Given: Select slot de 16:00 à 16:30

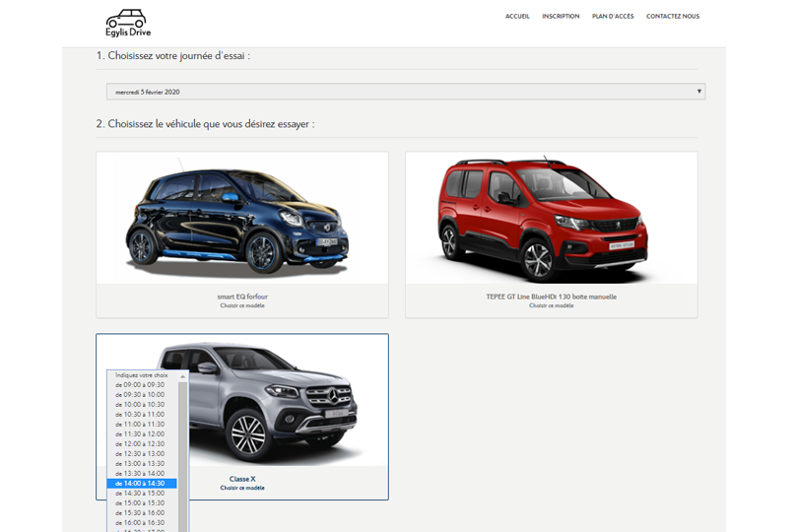Looking at the screenshot, I should click(142, 522).
